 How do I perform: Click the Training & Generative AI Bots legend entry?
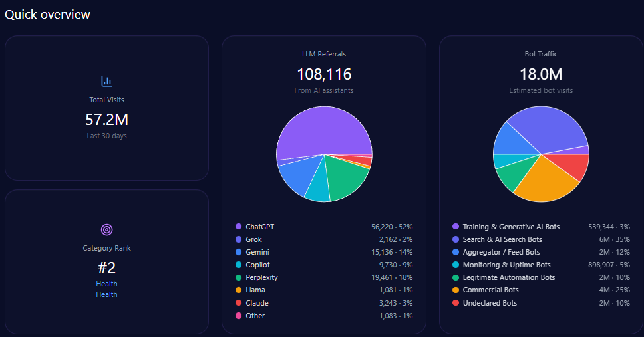tap(511, 227)
